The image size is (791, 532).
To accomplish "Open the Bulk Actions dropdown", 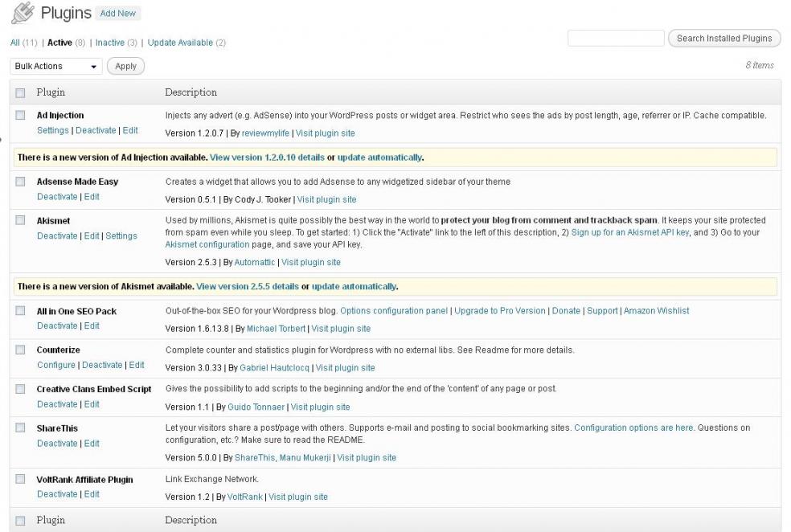I will (x=56, y=66).
